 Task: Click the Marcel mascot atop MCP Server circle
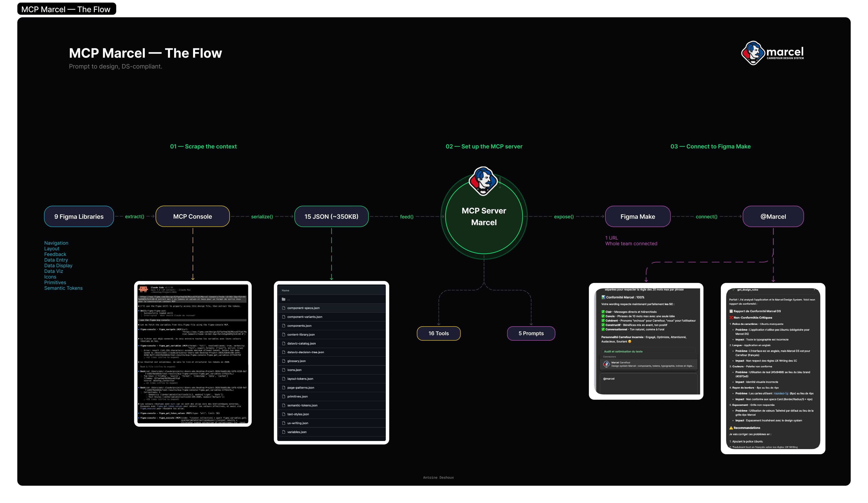point(483,181)
